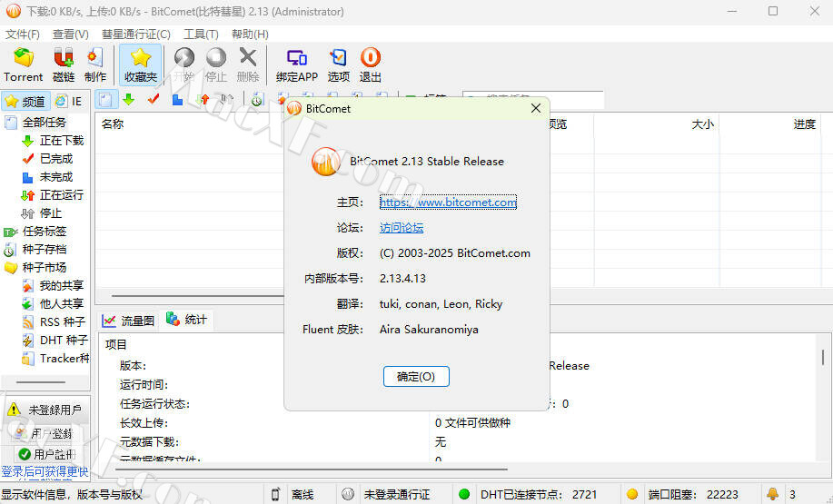Select 停止 in sidebar tree
This screenshot has height=504, width=833.
pos(51,213)
